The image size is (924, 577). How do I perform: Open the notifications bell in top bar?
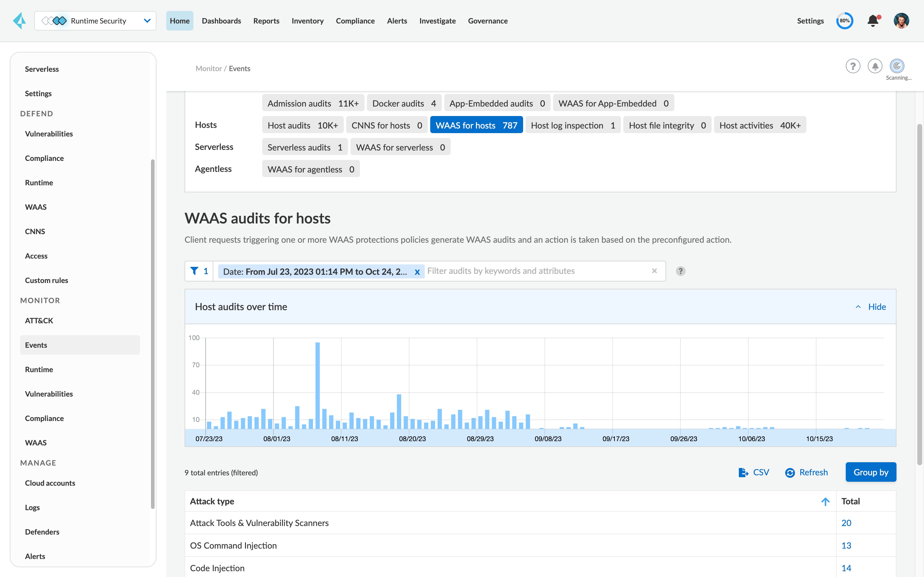coord(873,21)
